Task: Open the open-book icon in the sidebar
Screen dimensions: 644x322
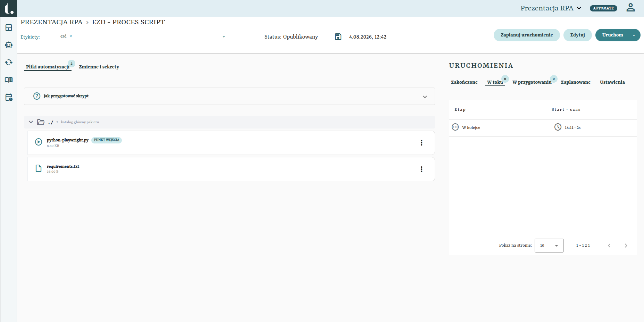Action: point(9,80)
